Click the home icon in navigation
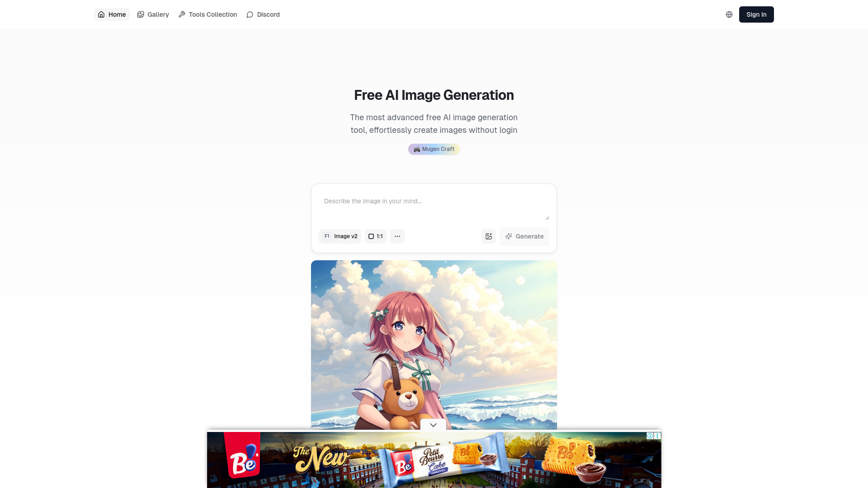Image resolution: width=868 pixels, height=488 pixels. click(101, 14)
